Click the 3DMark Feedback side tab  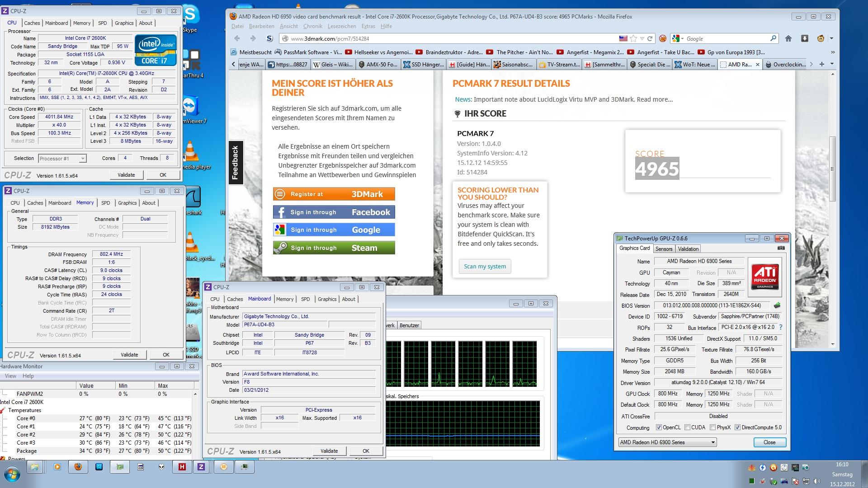pos(236,163)
